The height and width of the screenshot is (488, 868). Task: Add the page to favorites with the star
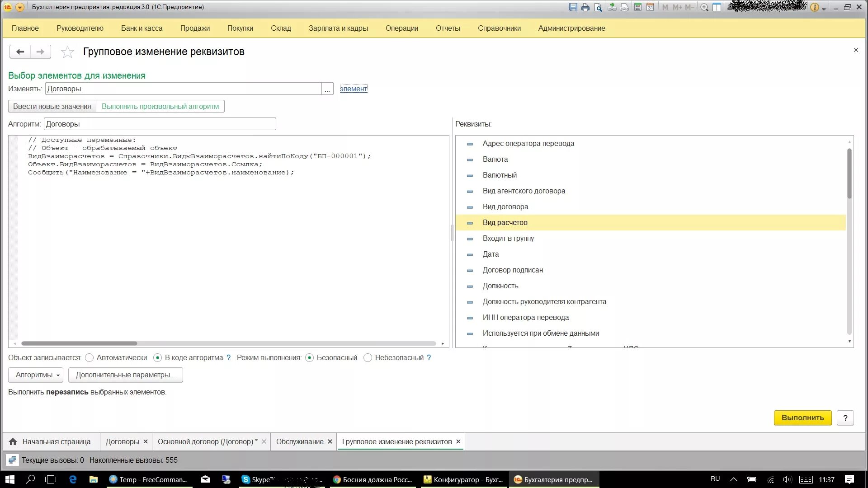click(x=67, y=52)
